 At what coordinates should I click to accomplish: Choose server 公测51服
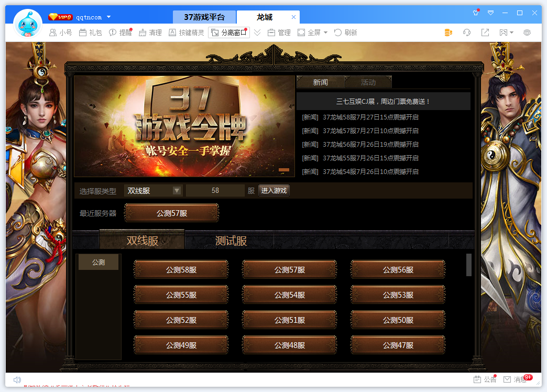(290, 320)
